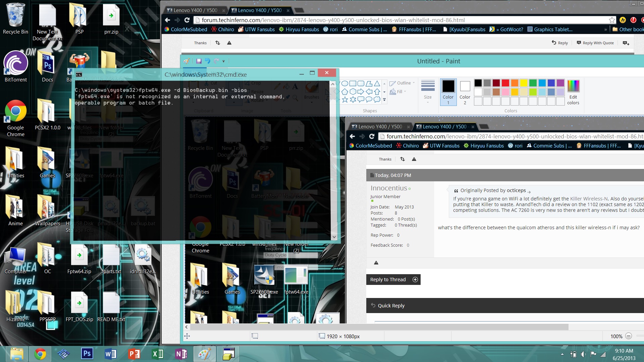Screen dimensions: 644x362
Task: Select the Hexagon shape in Paint
Action: coord(353,92)
